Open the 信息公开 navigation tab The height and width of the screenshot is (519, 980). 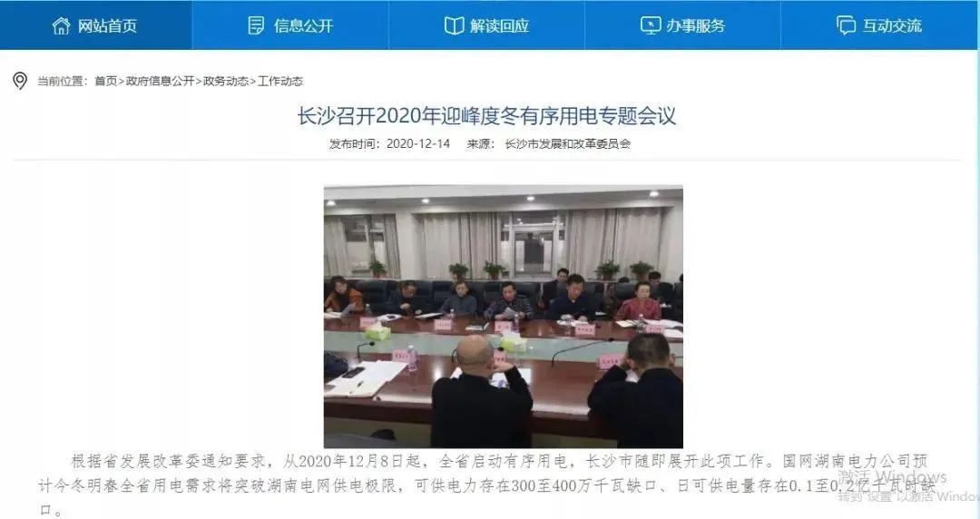pos(290,25)
